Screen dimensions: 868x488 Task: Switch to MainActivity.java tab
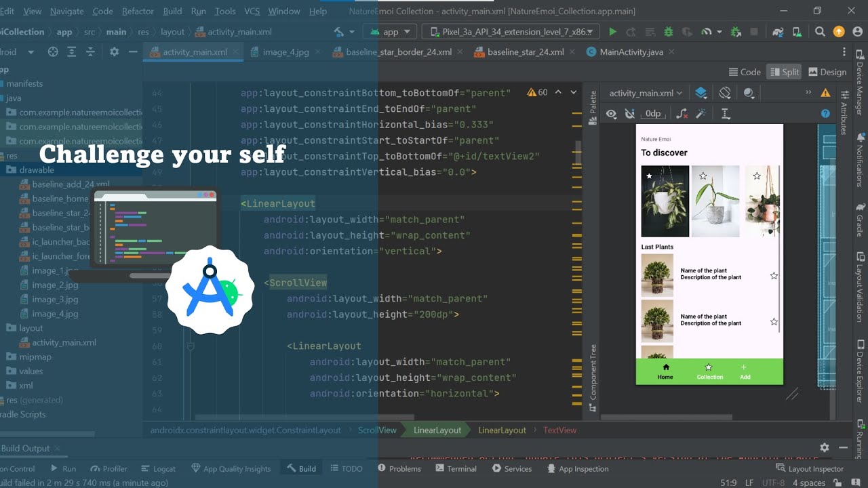pyautogui.click(x=631, y=52)
